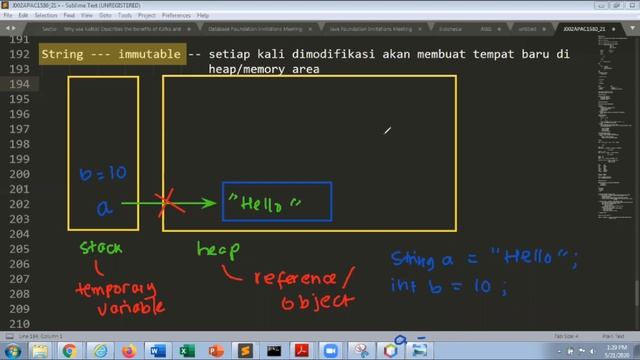Open the Help menu

(x=203, y=16)
